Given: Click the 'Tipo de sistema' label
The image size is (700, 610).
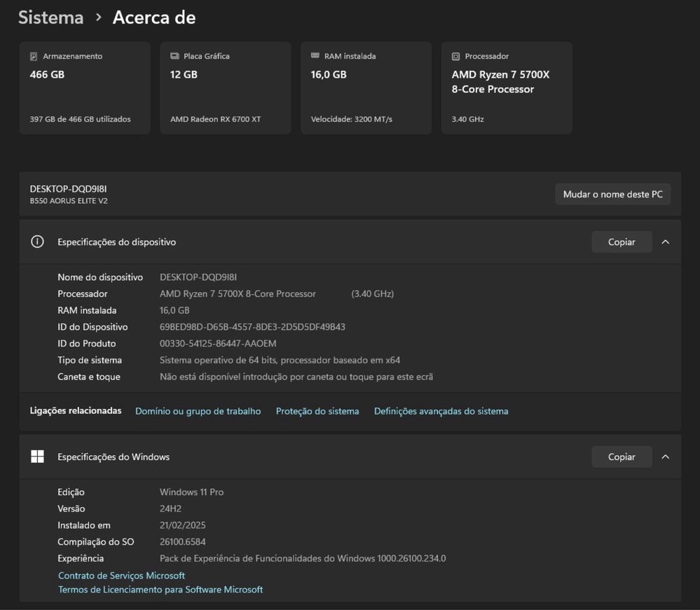Looking at the screenshot, I should [x=90, y=360].
